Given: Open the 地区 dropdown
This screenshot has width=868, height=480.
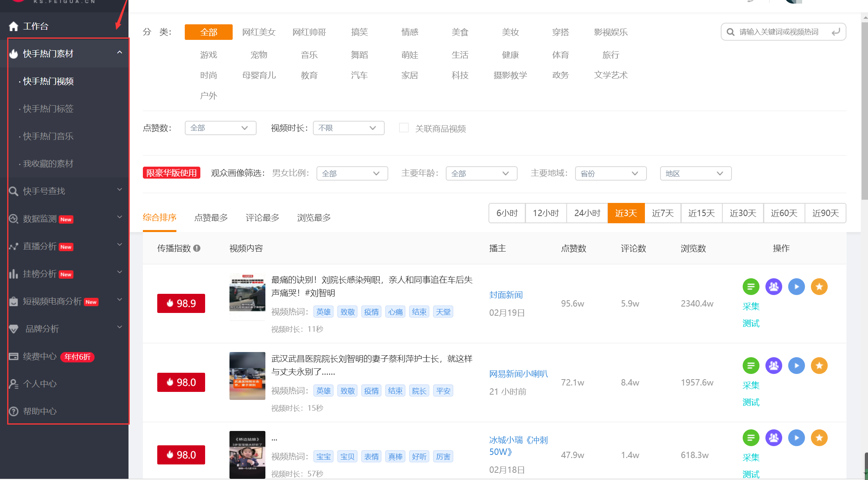Looking at the screenshot, I should coord(696,173).
